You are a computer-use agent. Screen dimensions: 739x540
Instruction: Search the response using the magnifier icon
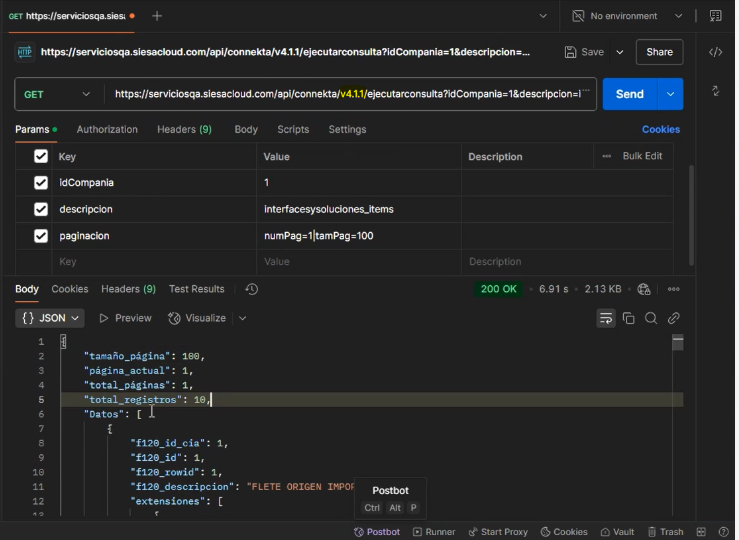651,318
